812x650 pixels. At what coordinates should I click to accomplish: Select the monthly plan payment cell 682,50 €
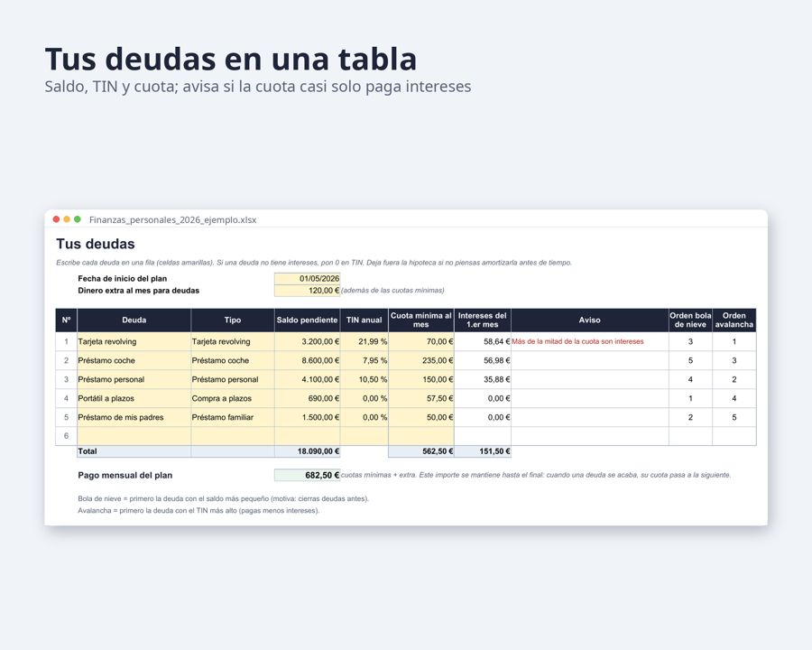pos(307,476)
